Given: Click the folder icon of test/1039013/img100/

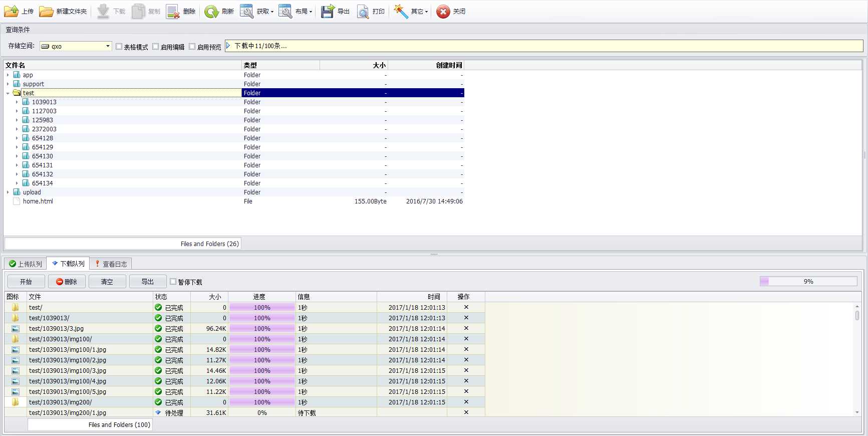Looking at the screenshot, I should 16,339.
